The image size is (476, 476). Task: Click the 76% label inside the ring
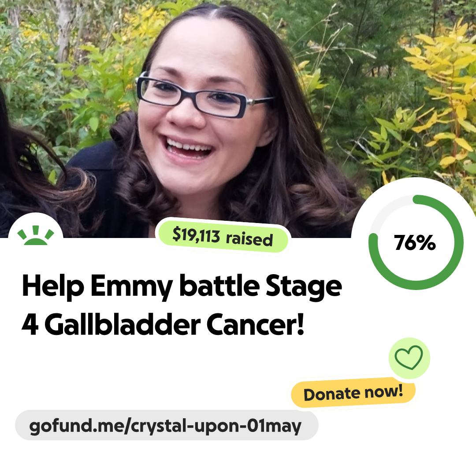click(x=415, y=242)
